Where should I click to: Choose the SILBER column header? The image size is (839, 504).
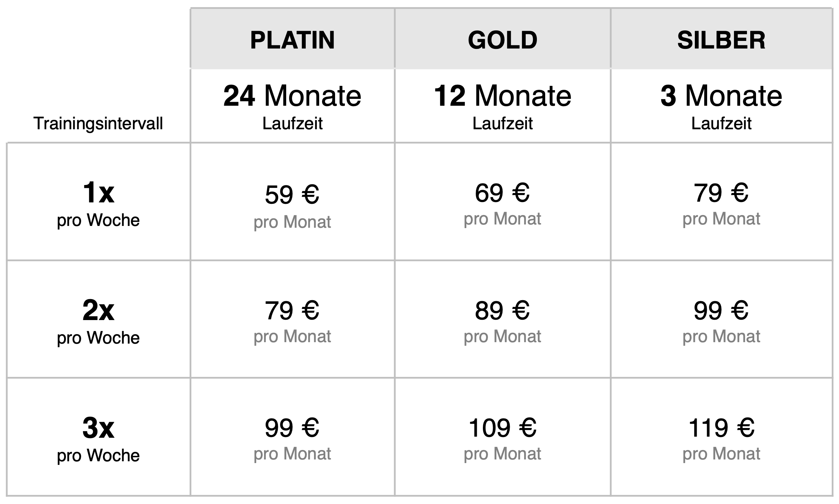721,40
